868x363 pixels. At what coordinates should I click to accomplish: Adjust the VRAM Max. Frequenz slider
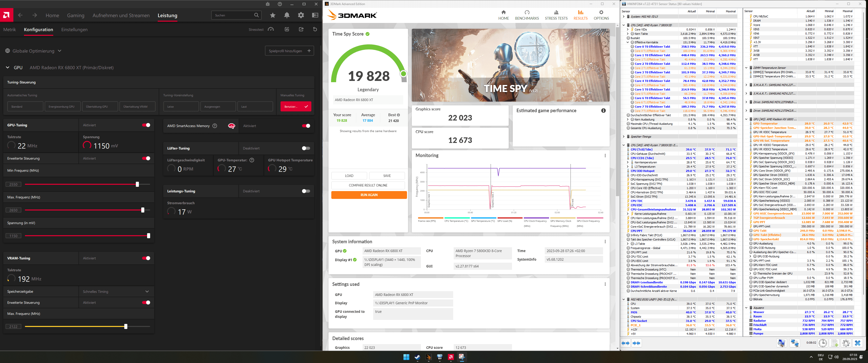(126, 326)
